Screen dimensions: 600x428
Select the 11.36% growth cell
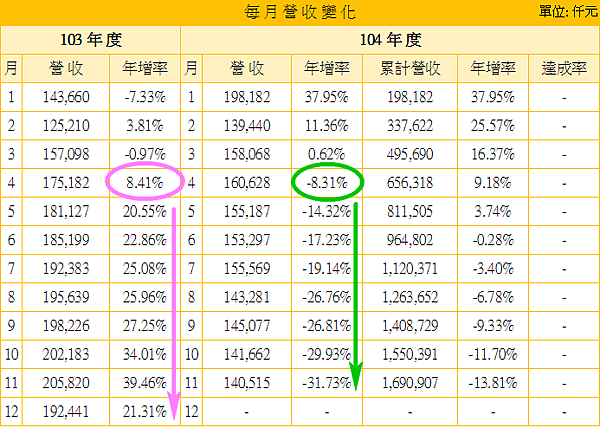click(326, 126)
